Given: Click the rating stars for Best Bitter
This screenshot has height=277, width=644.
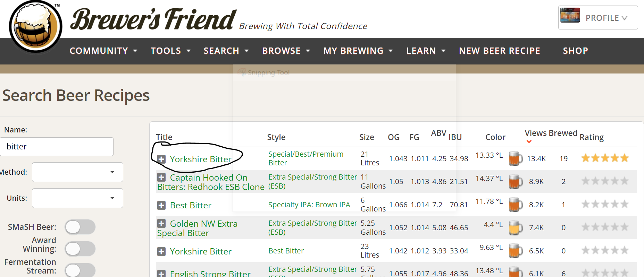Looking at the screenshot, I should point(605,204).
